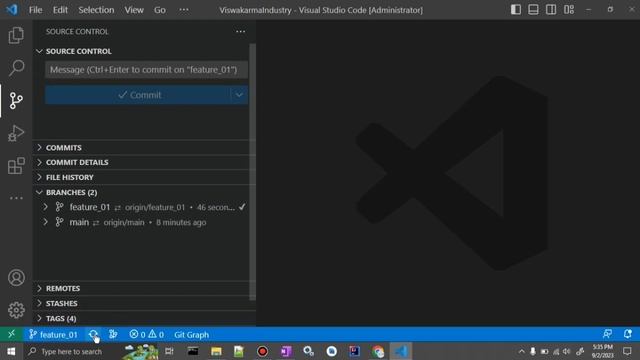Click the feature_01 branch in status bar
Image resolution: width=640 pixels, height=360 pixels.
pyautogui.click(x=53, y=335)
